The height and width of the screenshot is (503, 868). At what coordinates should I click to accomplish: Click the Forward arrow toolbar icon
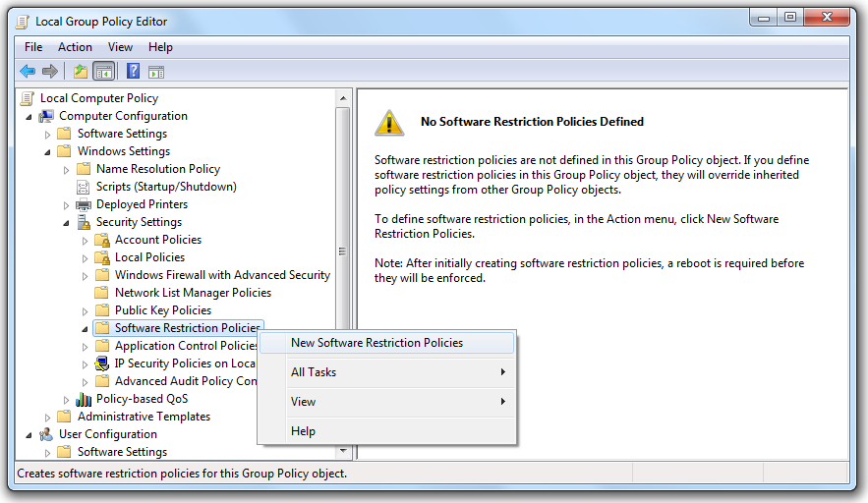(x=50, y=72)
